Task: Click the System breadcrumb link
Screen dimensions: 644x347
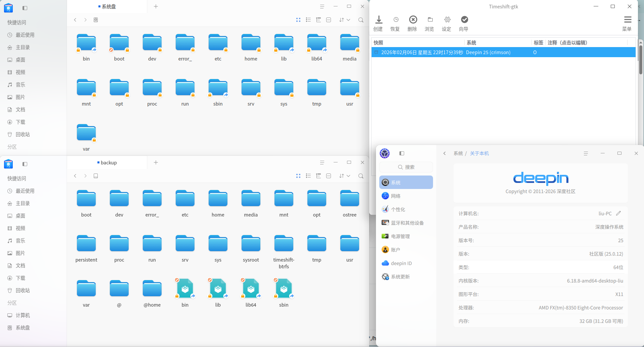Action: (x=458, y=153)
